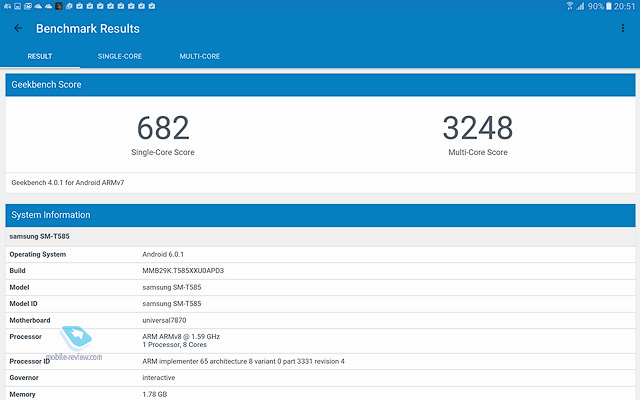Switch to the RESULT tab

[40, 56]
